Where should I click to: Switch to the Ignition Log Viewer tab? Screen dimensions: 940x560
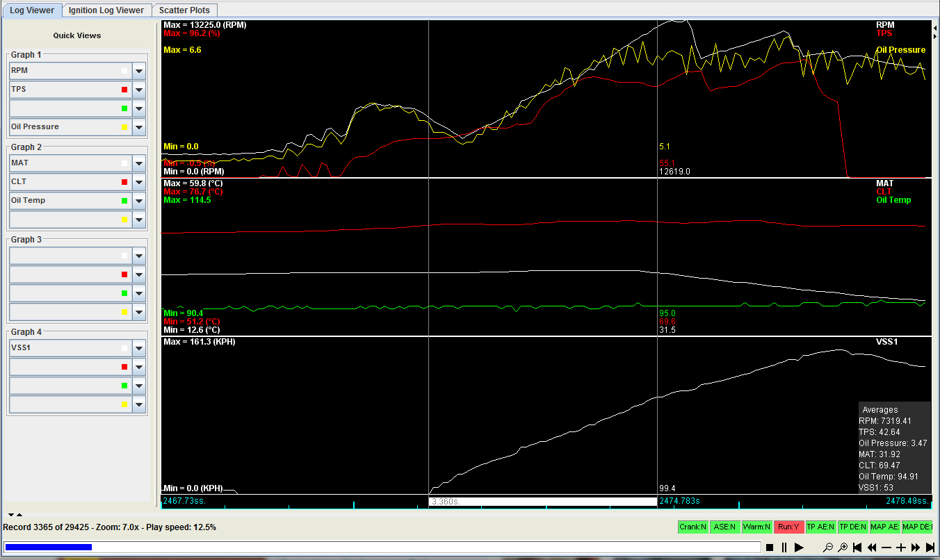click(106, 10)
